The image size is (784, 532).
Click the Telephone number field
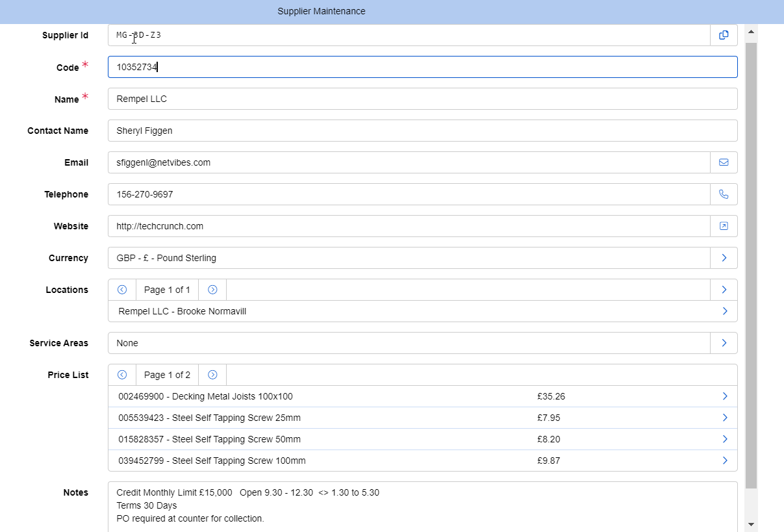pyautogui.click(x=409, y=194)
